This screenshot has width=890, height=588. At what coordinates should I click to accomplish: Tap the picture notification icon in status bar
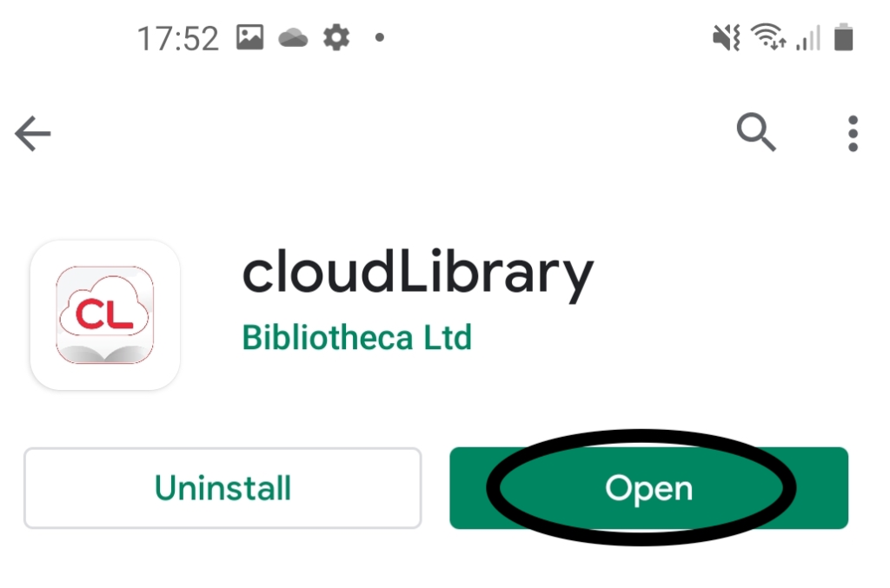(249, 37)
